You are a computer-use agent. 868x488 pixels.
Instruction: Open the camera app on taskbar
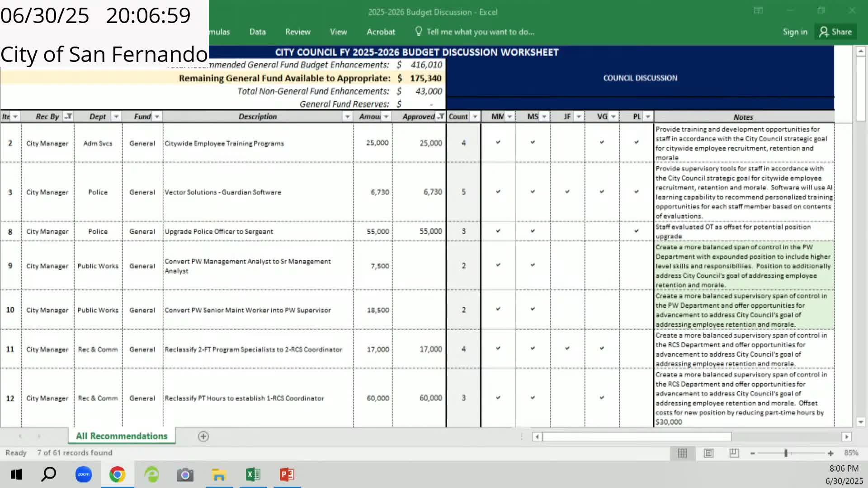pos(185,475)
